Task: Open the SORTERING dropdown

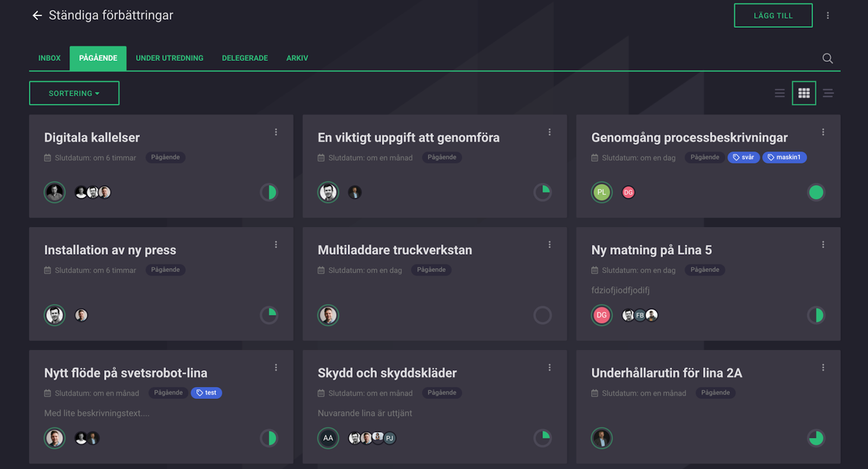Action: 74,93
